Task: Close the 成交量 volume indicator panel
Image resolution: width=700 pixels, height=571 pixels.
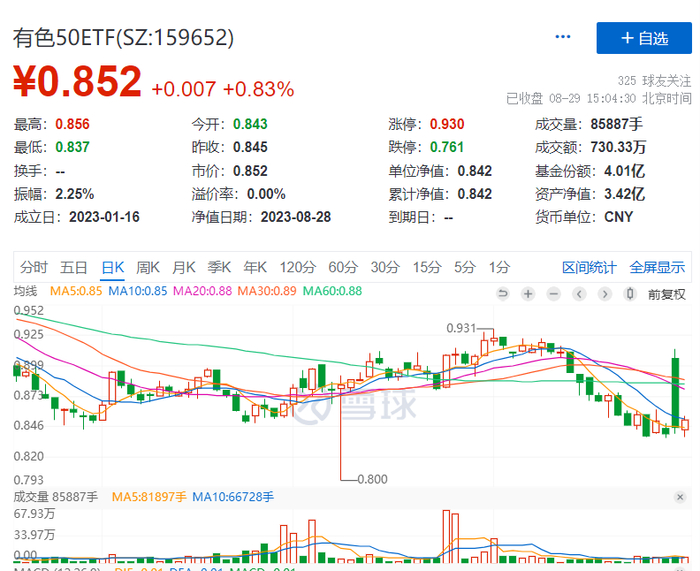Action: 680,497
